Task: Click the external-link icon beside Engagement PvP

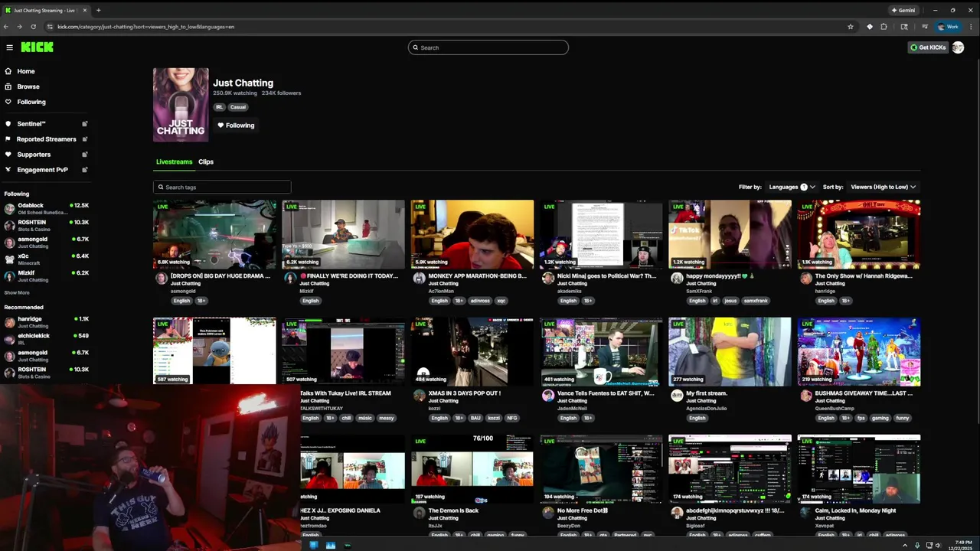Action: [x=85, y=170]
